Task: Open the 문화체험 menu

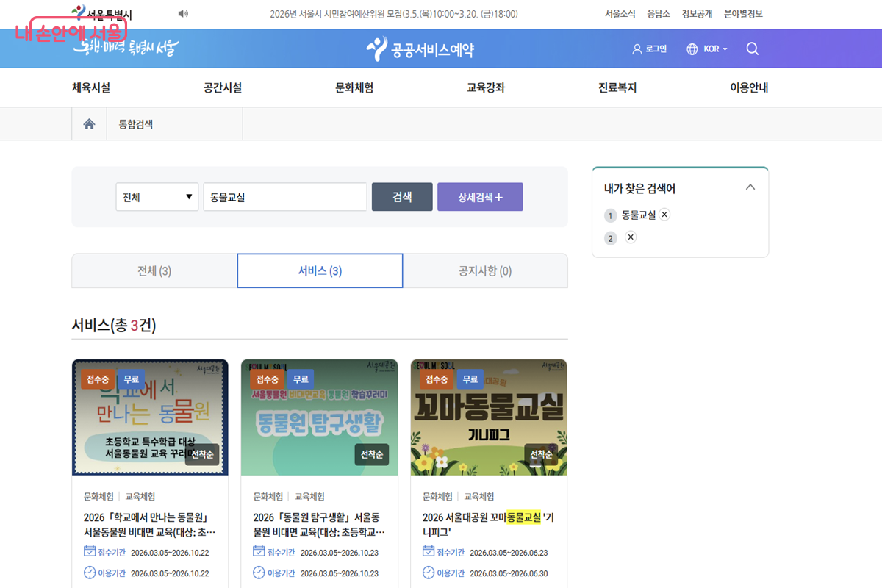Action: 353,87
